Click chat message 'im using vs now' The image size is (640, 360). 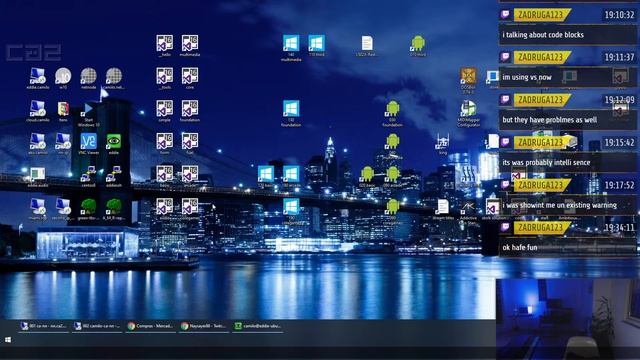click(x=527, y=77)
